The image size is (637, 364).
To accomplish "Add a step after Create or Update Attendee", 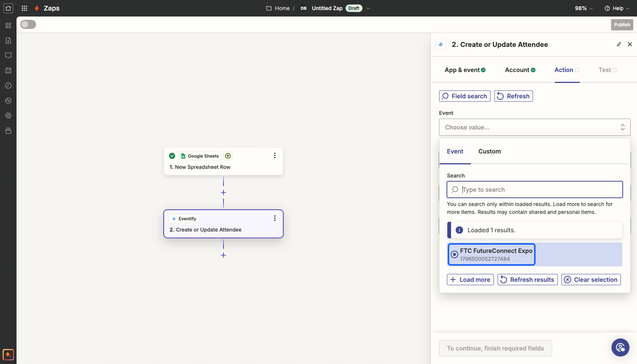I will coord(223,255).
